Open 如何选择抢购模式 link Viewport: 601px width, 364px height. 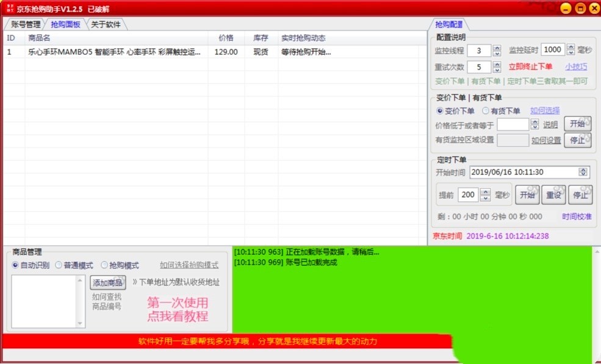(189, 265)
